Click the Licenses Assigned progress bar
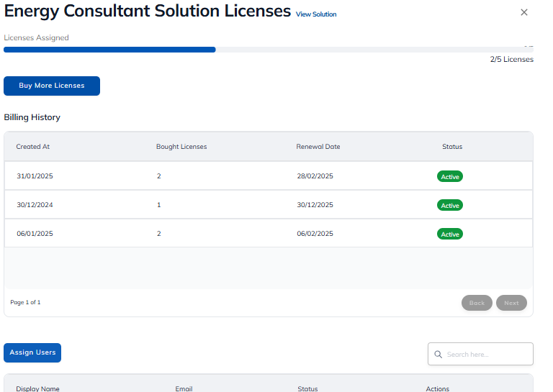Viewport: 553px width, 392px height. (x=268, y=50)
